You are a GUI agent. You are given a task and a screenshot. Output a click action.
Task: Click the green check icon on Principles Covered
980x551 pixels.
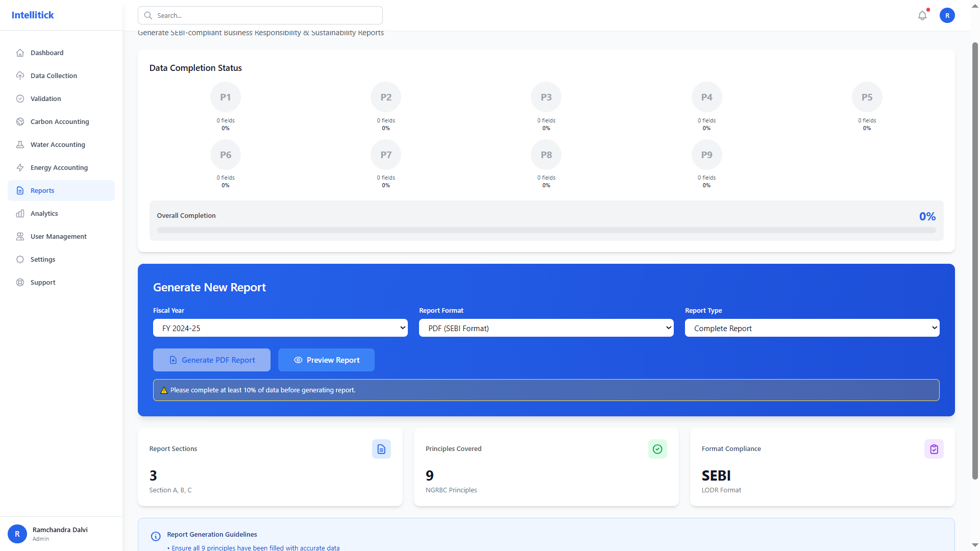657,449
